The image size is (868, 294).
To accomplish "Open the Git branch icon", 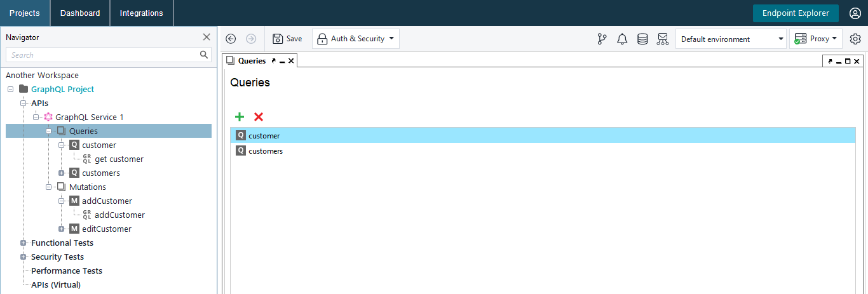I will tap(602, 39).
